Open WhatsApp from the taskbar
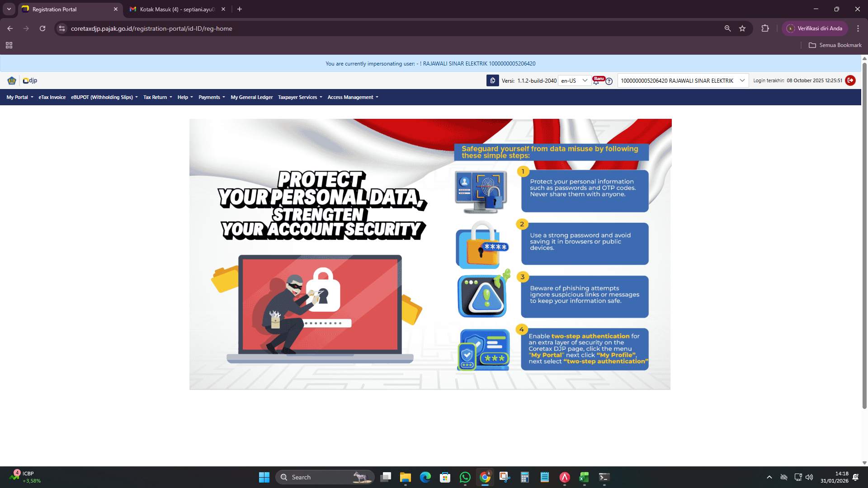The image size is (868, 488). tap(465, 477)
